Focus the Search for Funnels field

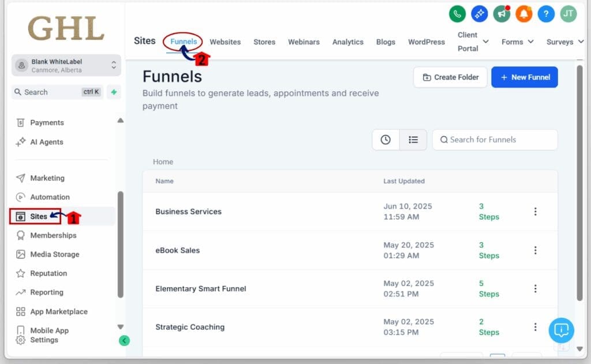point(495,140)
